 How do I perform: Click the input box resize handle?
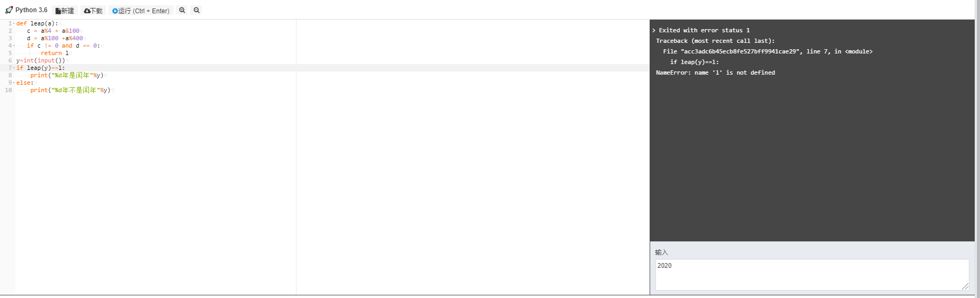click(965, 286)
